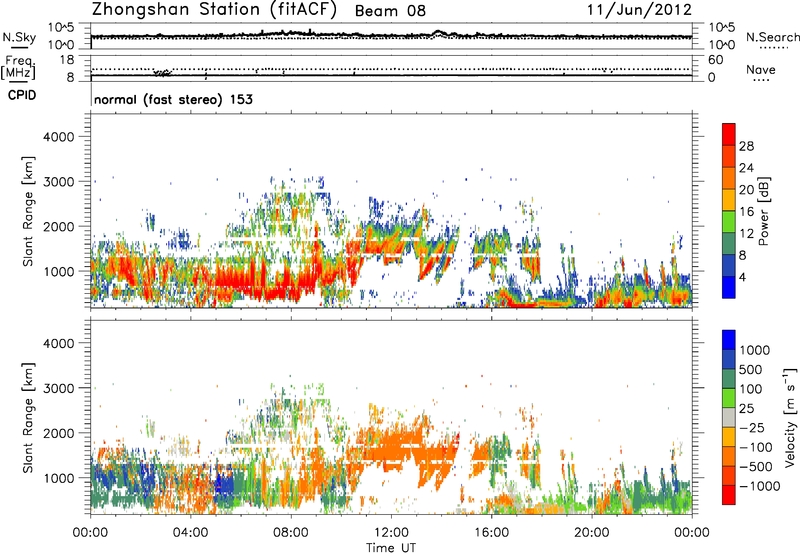Screen dimensions: 800x554
Task: Click the red bottom of the Velocity color bar
Action: click(729, 495)
